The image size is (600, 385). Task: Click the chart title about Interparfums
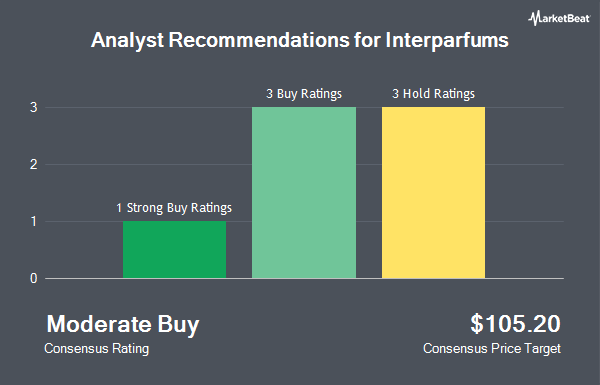click(300, 40)
